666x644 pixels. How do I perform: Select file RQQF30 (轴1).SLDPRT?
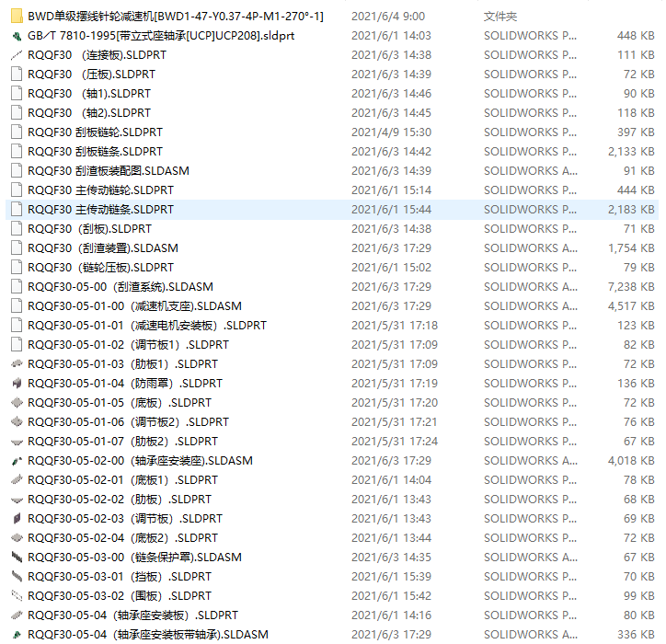pyautogui.click(x=89, y=94)
